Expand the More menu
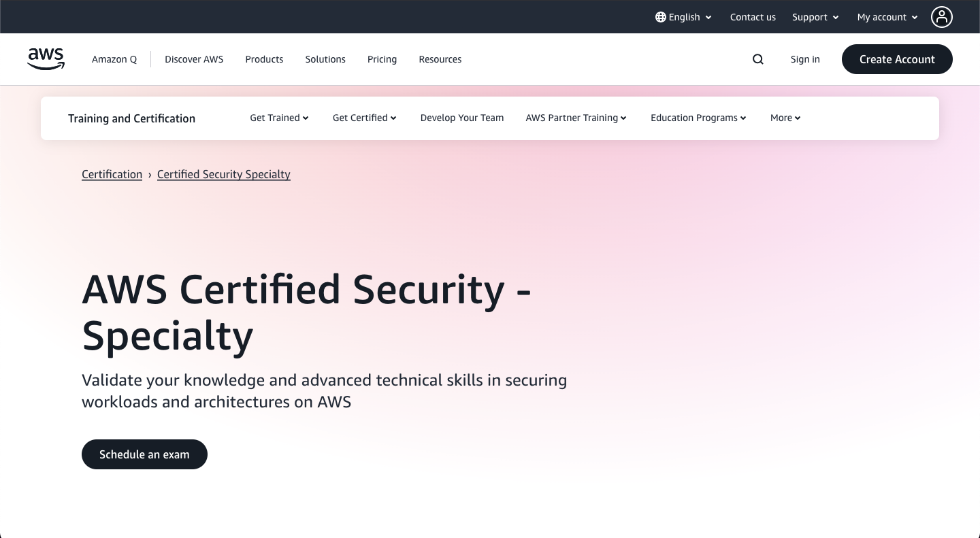 (785, 118)
